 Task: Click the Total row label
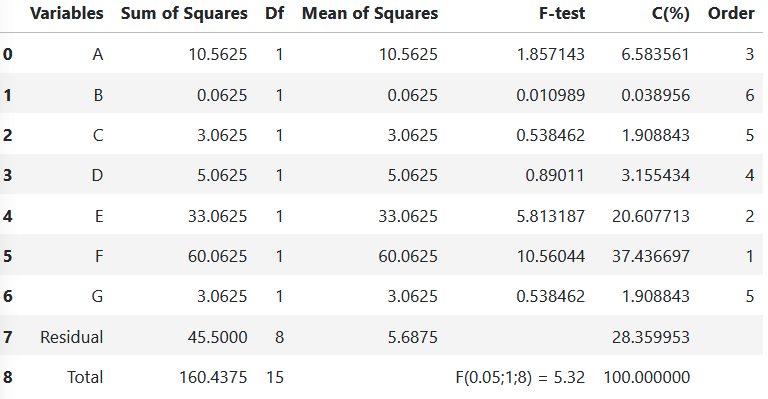point(85,377)
